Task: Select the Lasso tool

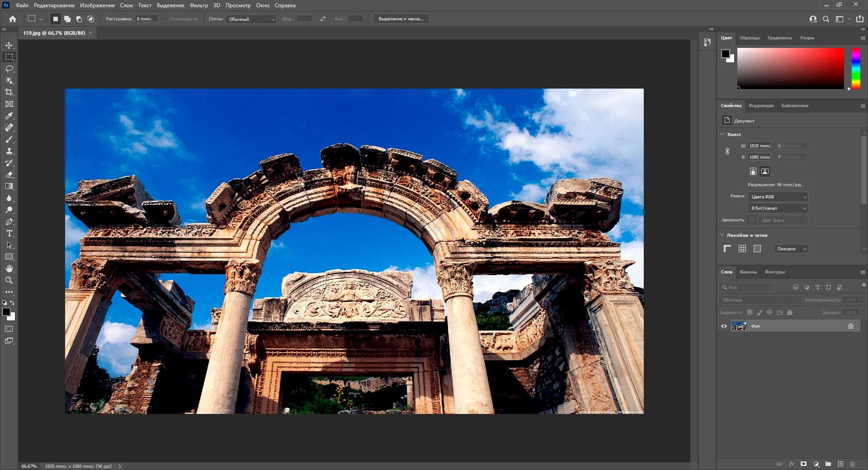Action: coord(9,69)
